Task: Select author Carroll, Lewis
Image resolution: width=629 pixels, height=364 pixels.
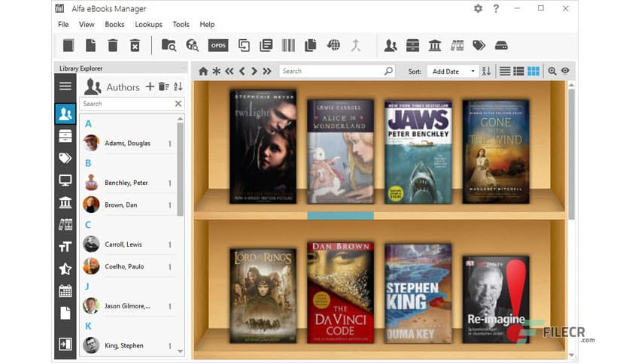Action: pyautogui.click(x=129, y=244)
